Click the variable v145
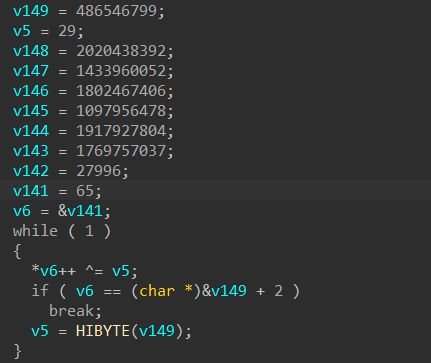 click(31, 111)
